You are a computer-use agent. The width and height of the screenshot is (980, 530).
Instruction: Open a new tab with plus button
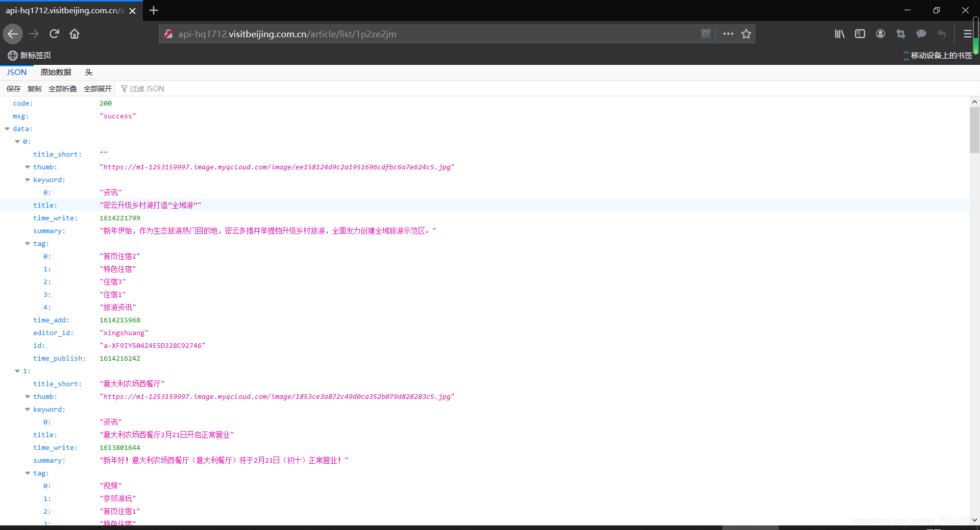(x=154, y=10)
